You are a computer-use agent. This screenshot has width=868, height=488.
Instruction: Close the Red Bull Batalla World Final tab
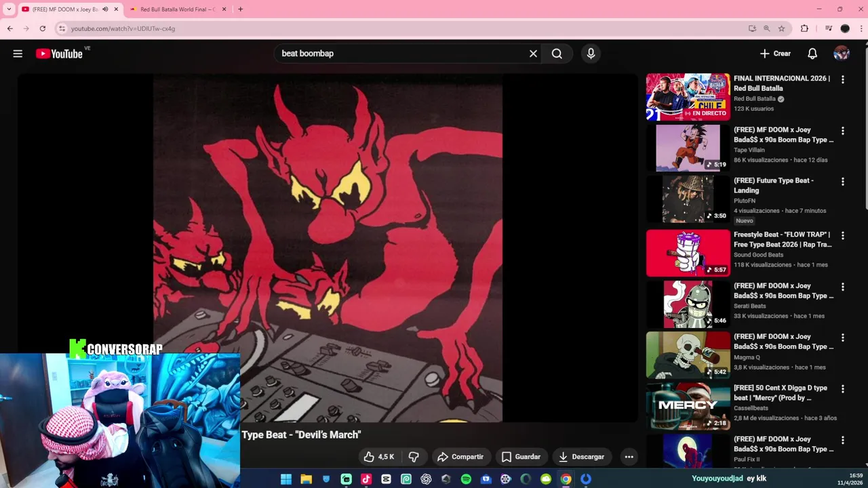224,9
